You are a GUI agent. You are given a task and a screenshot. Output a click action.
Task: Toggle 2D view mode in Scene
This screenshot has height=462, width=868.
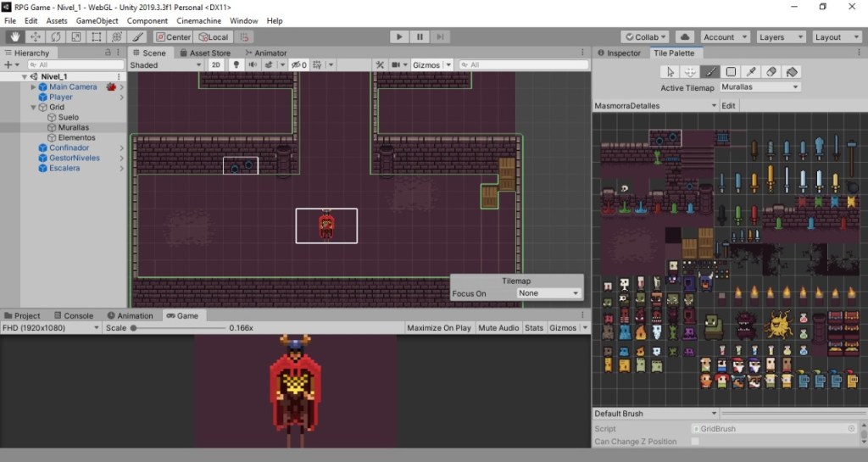pyautogui.click(x=216, y=64)
